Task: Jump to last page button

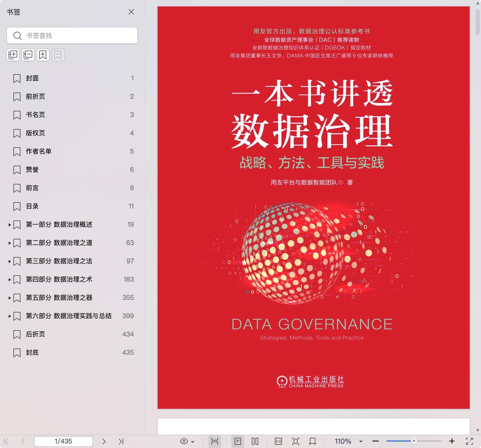Action: (121, 441)
